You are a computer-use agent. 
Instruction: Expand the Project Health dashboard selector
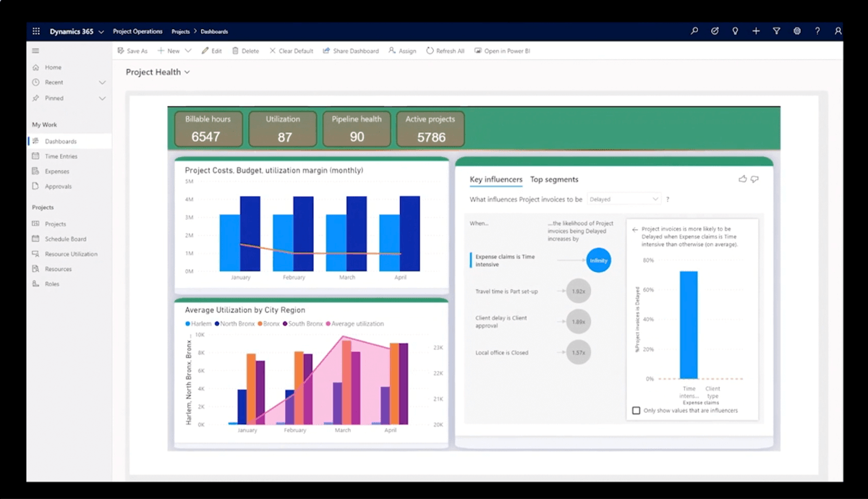pos(187,72)
